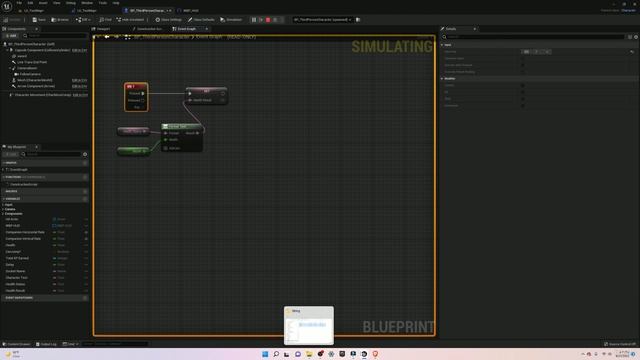Select BP_ThirdPersonCharacter (Self) root row

[31, 44]
